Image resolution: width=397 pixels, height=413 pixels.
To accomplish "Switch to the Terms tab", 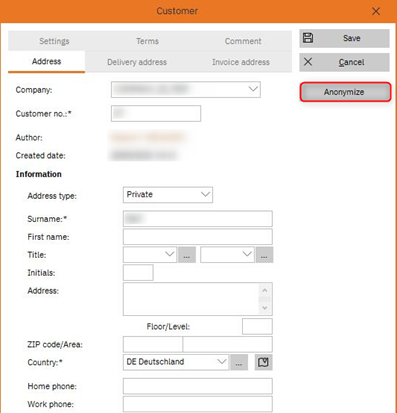I will click(x=147, y=41).
